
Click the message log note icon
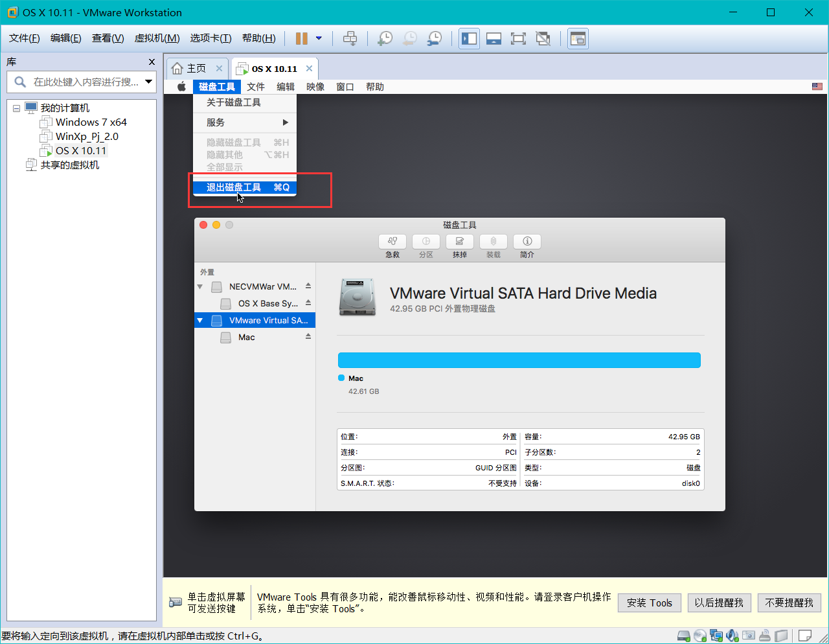tap(805, 636)
